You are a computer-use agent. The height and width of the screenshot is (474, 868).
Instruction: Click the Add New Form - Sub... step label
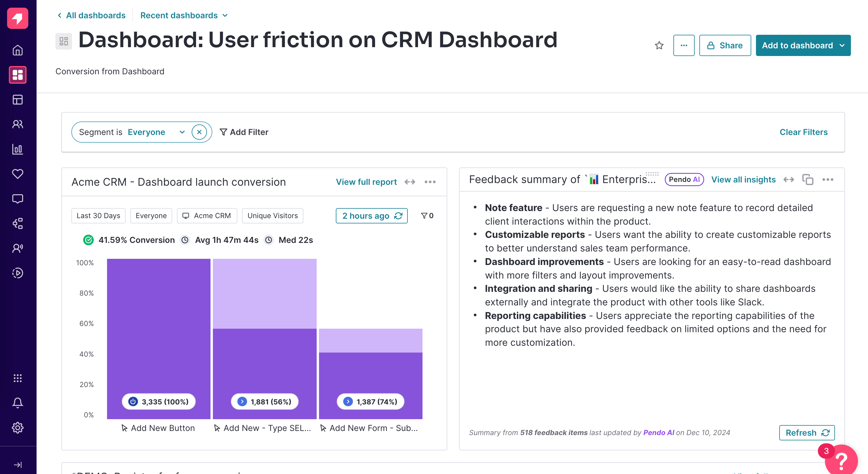(x=369, y=428)
